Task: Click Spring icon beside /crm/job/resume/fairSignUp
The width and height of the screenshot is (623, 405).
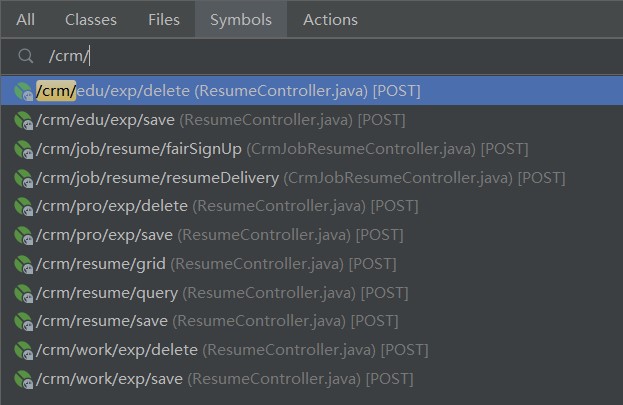Action: pos(23,149)
